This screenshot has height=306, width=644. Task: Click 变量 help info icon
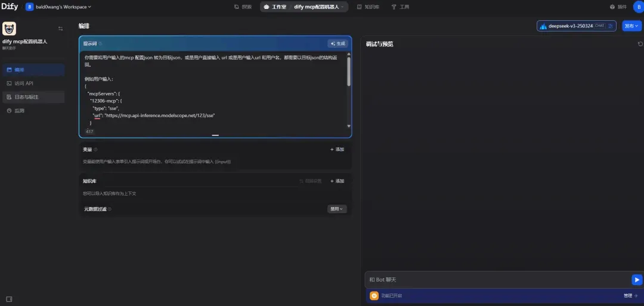click(95, 150)
